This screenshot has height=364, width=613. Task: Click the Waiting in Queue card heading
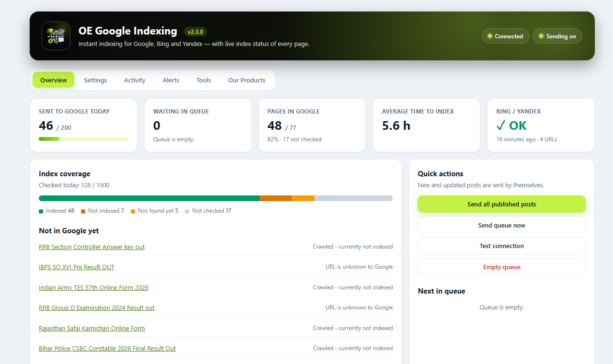point(181,112)
